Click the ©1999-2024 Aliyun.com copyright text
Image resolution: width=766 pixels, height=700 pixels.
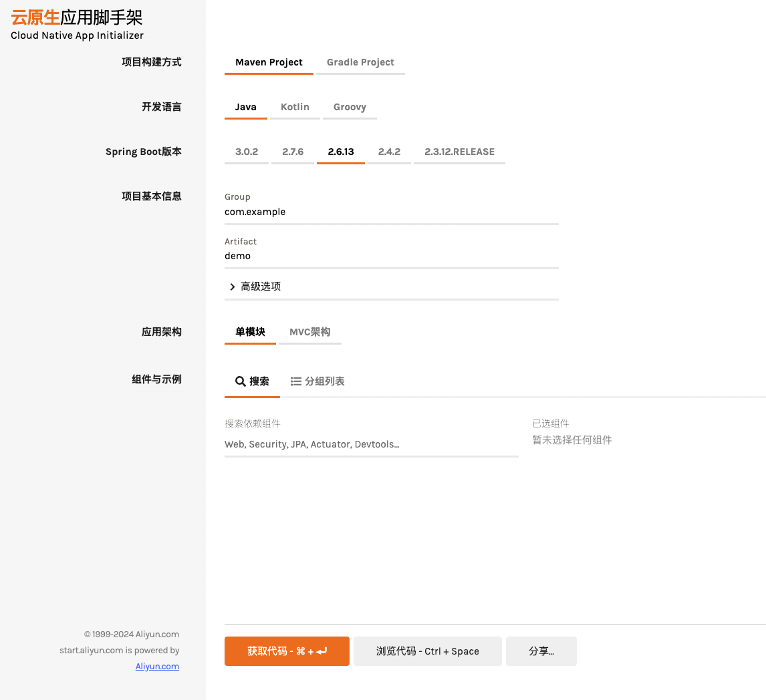(132, 634)
